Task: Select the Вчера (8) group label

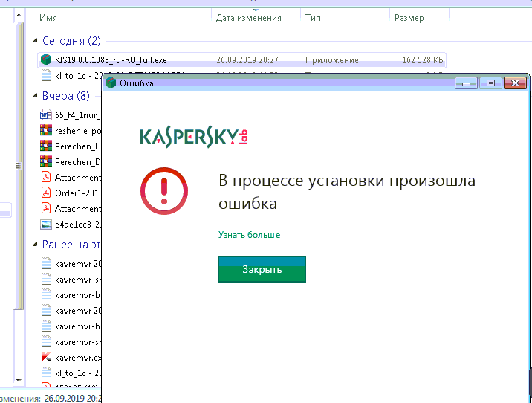Action: (66, 96)
